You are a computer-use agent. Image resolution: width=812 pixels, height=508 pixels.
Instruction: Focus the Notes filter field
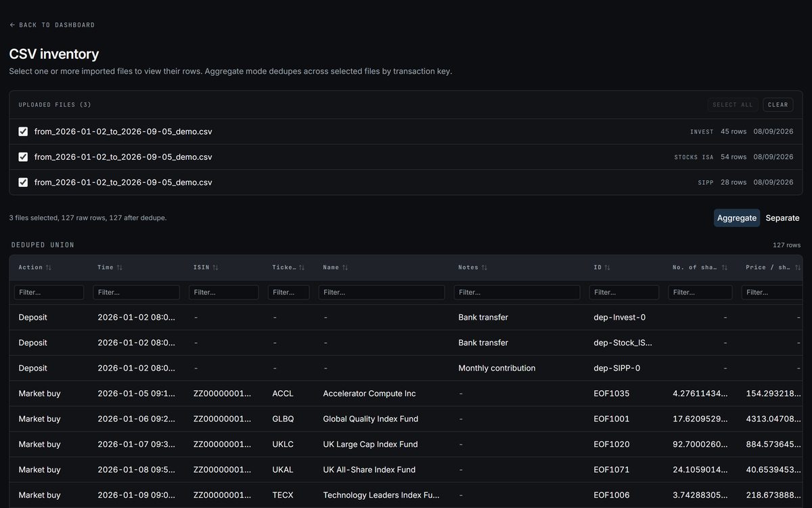tap(517, 293)
